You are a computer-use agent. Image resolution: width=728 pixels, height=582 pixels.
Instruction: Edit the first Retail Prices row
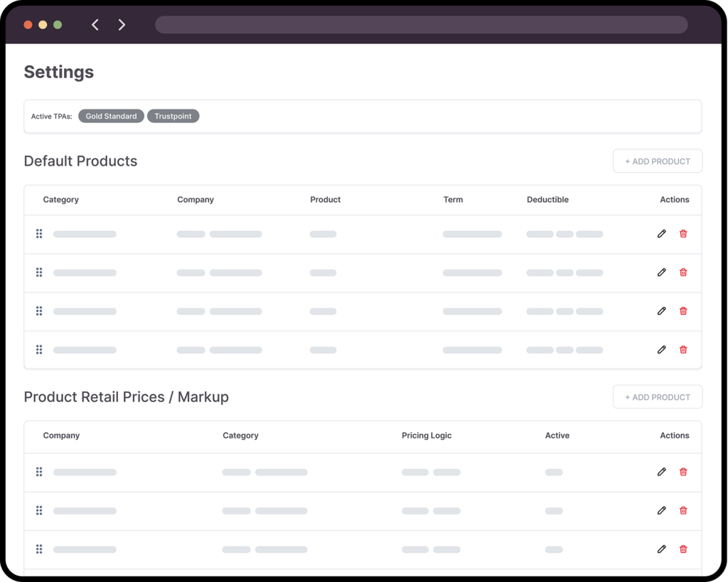(x=662, y=472)
